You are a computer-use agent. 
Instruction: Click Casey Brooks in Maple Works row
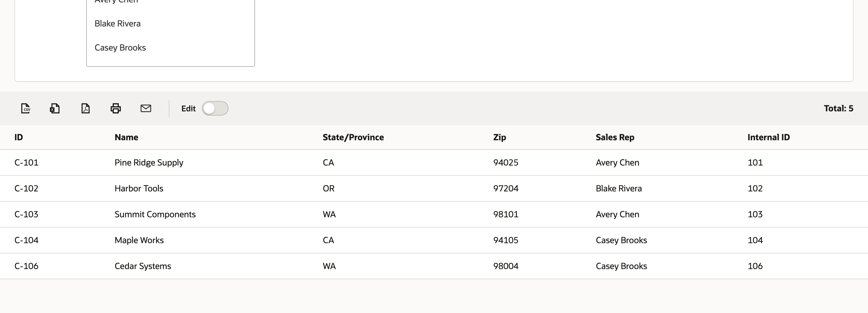(x=621, y=240)
